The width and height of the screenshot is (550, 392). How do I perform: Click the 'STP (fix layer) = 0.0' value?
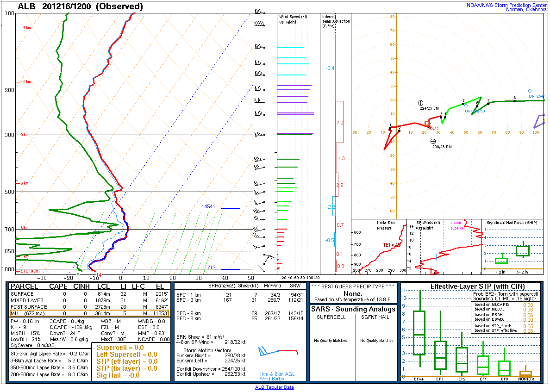pyautogui.click(x=127, y=368)
